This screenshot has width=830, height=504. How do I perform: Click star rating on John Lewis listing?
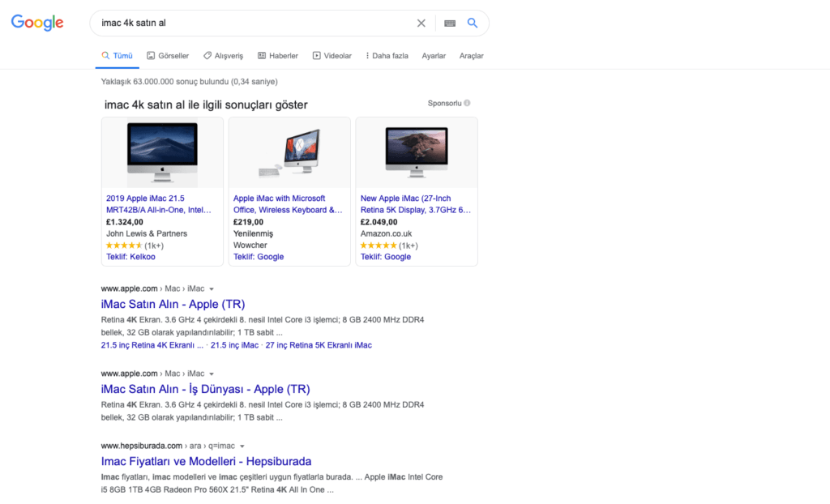pos(124,246)
